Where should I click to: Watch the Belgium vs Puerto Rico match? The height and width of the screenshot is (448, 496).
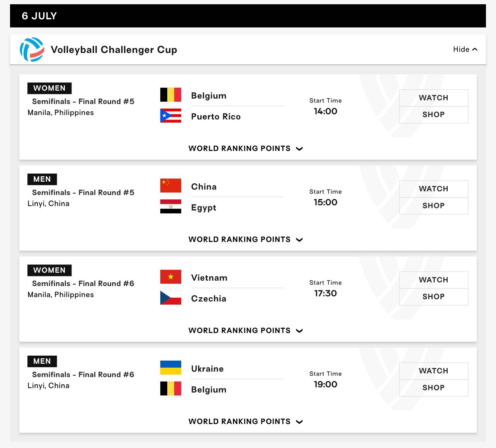(x=433, y=98)
